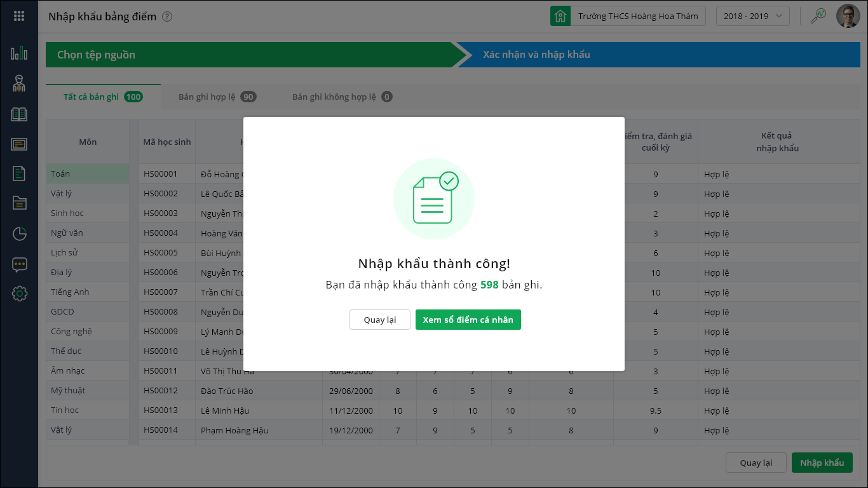Click student code HS00006
This screenshot has height=488, width=868.
point(161,273)
